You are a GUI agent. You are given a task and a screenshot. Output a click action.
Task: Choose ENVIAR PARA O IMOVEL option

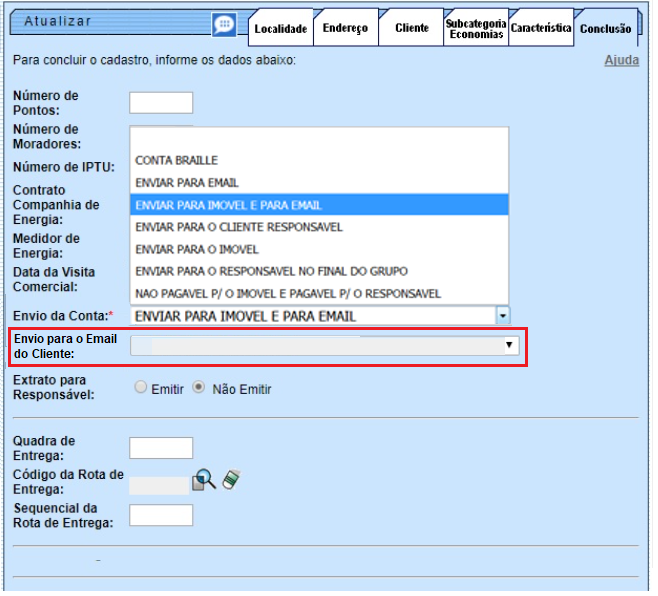tap(197, 249)
